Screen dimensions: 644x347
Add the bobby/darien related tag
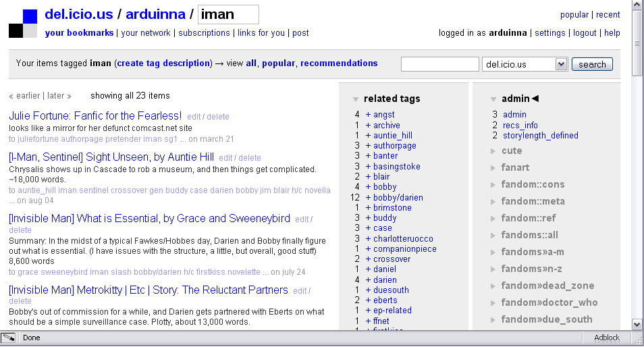click(x=394, y=198)
